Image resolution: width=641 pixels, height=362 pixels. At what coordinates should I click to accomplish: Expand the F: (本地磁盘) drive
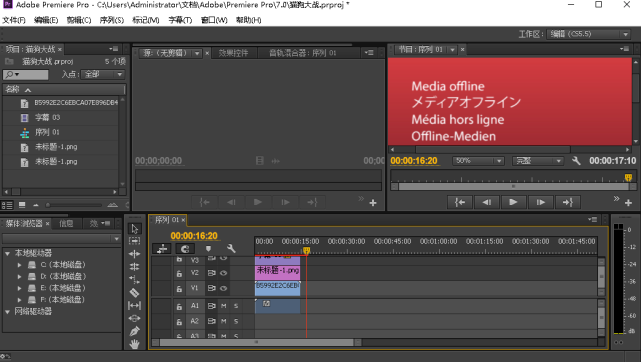19,299
